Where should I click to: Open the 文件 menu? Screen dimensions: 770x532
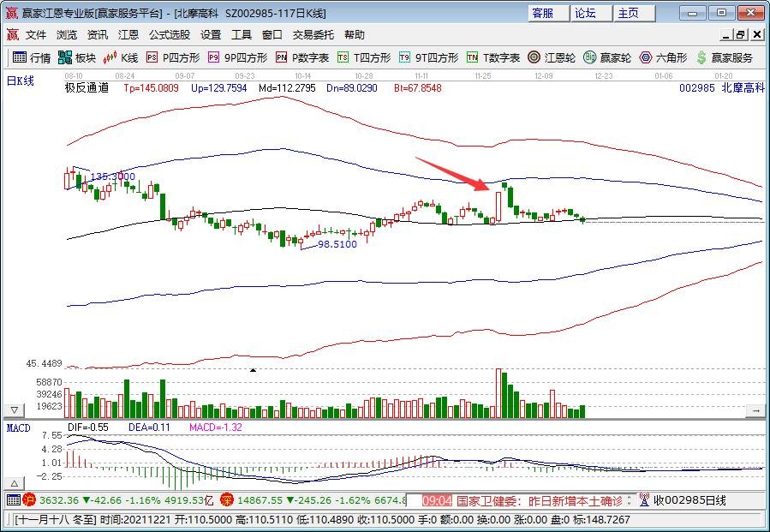(x=36, y=35)
